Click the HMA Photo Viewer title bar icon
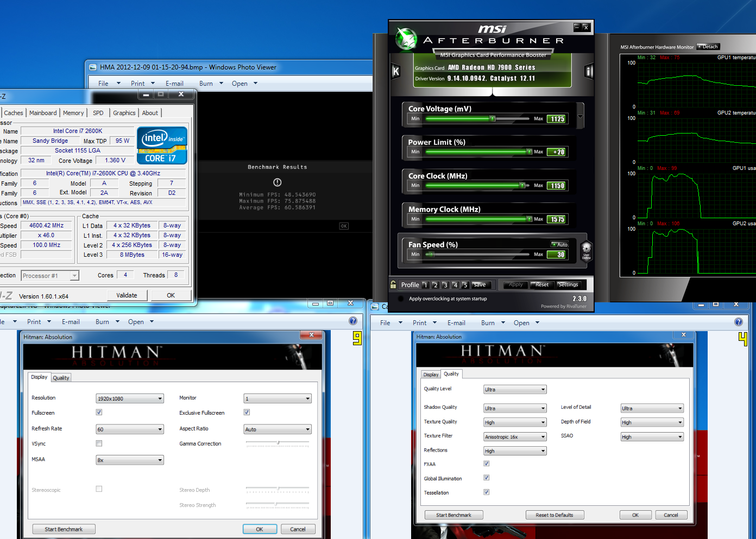 [92, 67]
